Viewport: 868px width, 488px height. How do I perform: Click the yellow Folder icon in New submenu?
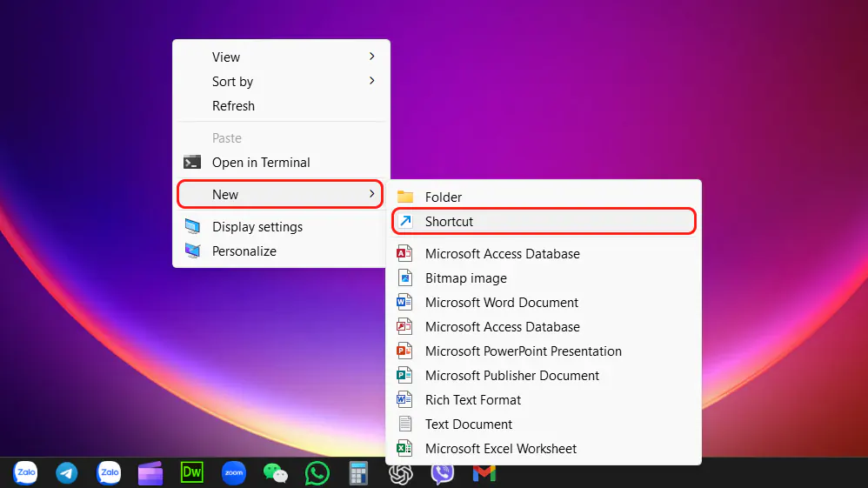405,197
